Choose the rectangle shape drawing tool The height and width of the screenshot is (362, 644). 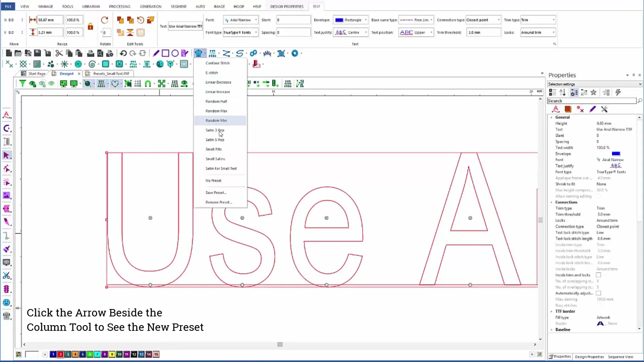coord(165,53)
